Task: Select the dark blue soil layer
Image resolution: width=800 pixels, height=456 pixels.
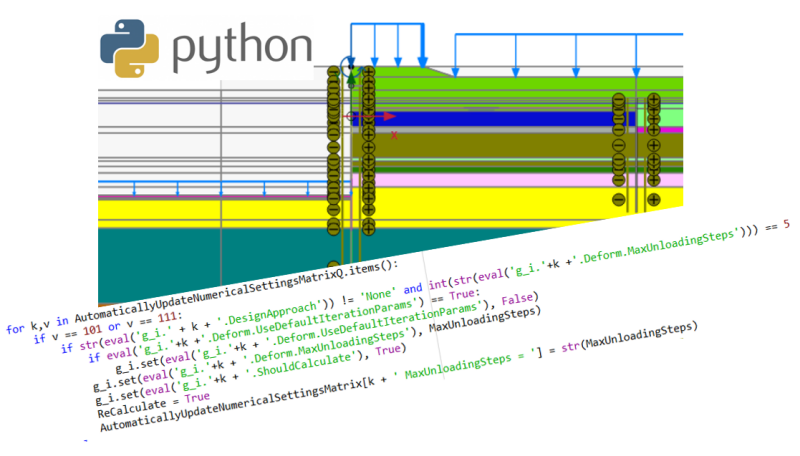Action: (490, 119)
